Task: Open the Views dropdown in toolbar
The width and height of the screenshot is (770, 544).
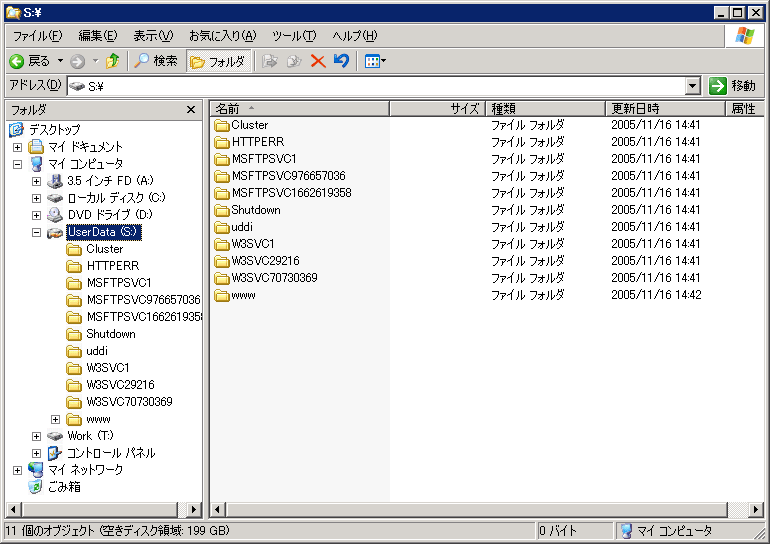Action: 375,61
